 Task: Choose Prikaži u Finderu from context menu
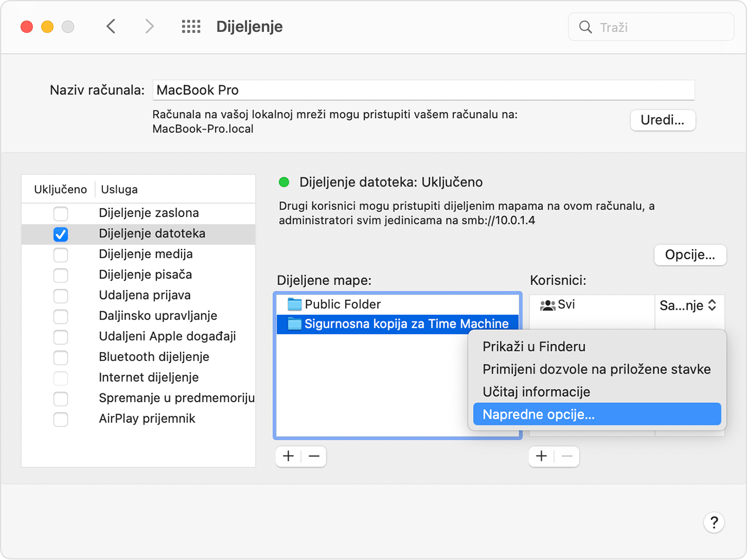pos(597,347)
